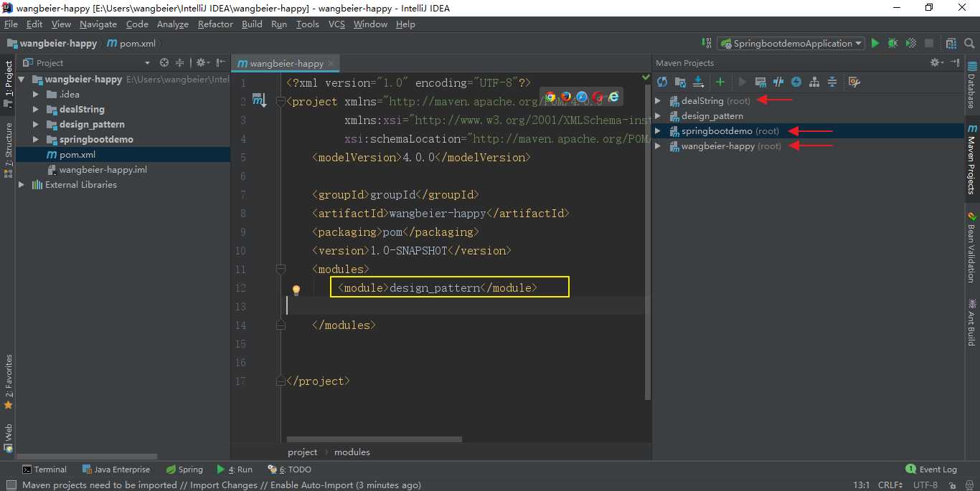Viewport: 980px width, 491px height.
Task: Open preview in Opera browser icon
Action: tap(598, 97)
